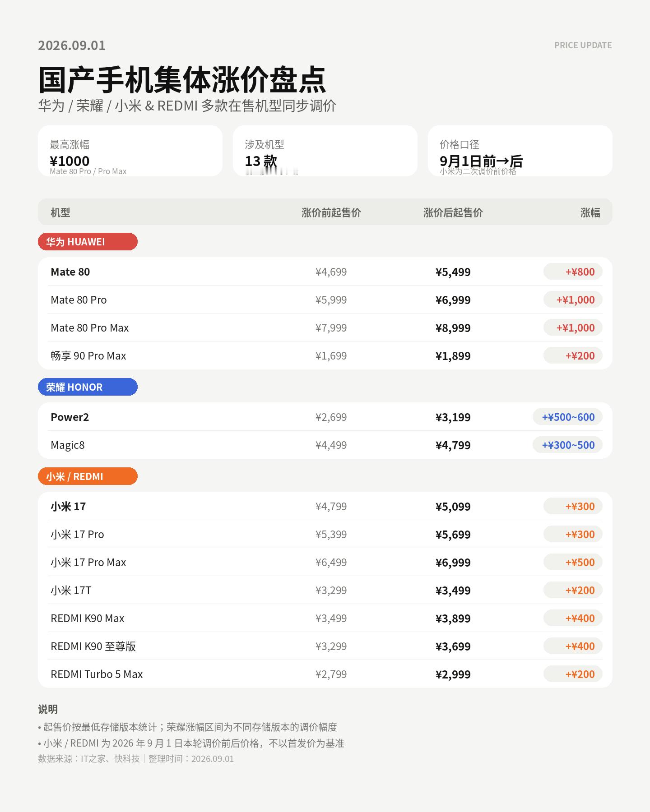The image size is (650, 812).
Task: Click the +¥800 increase badge
Action: point(573,272)
